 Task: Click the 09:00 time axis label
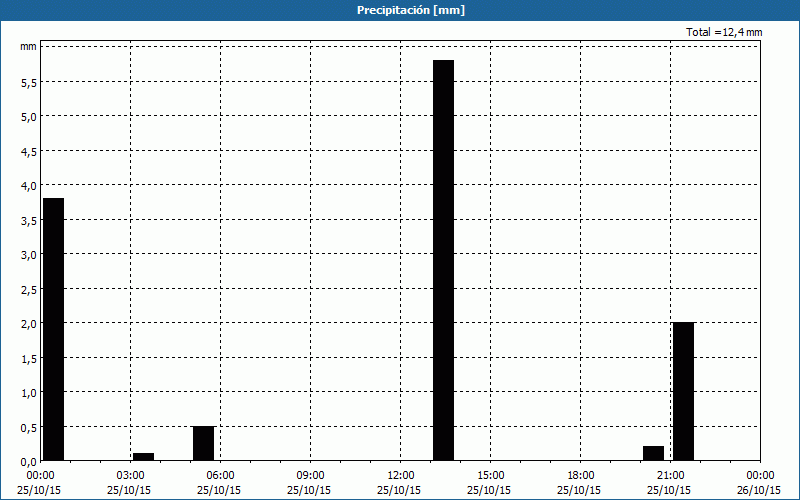pos(310,476)
